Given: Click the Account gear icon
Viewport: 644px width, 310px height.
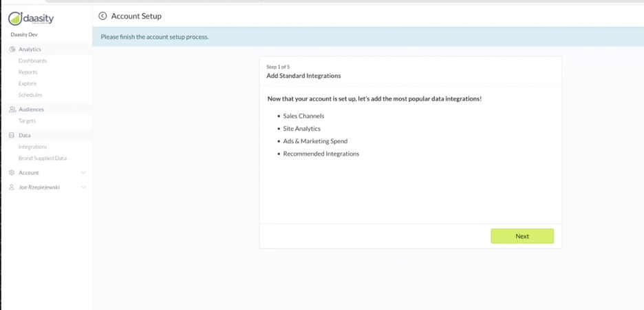Looking at the screenshot, I should tap(12, 173).
